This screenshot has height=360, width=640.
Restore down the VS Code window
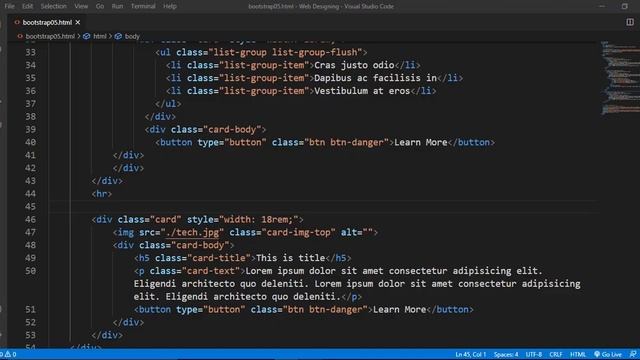tap(625, 6)
